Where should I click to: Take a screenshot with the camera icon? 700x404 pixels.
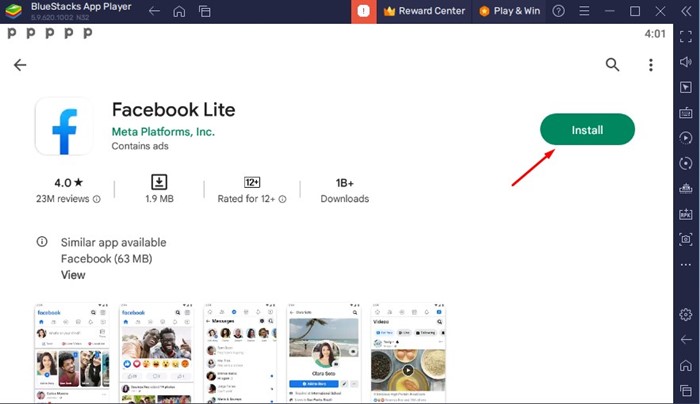tap(686, 239)
